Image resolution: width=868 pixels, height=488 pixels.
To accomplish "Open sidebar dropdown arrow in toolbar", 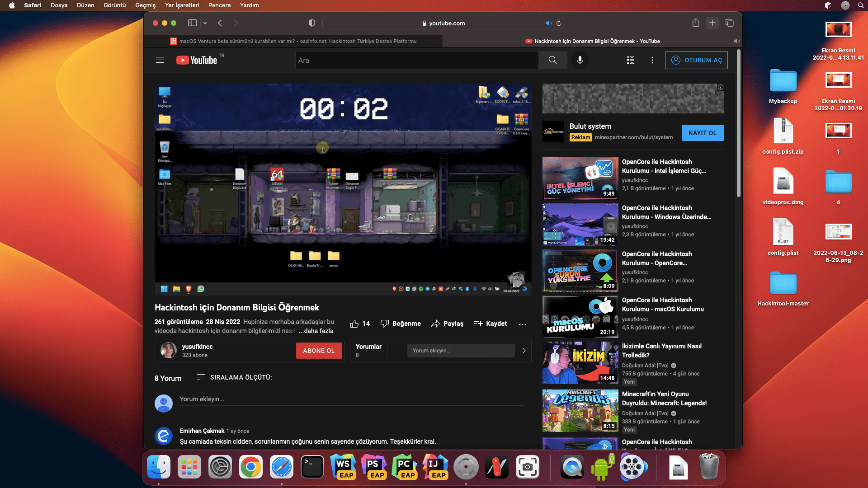I will click(205, 23).
